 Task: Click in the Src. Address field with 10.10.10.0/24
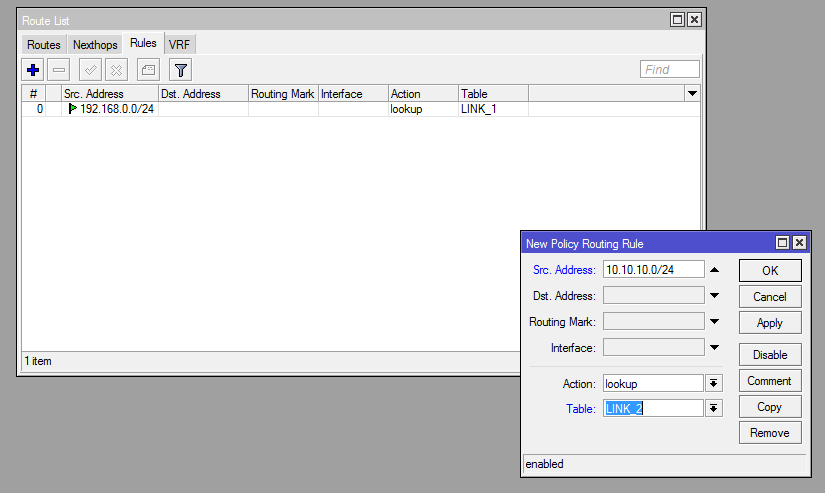click(x=653, y=269)
